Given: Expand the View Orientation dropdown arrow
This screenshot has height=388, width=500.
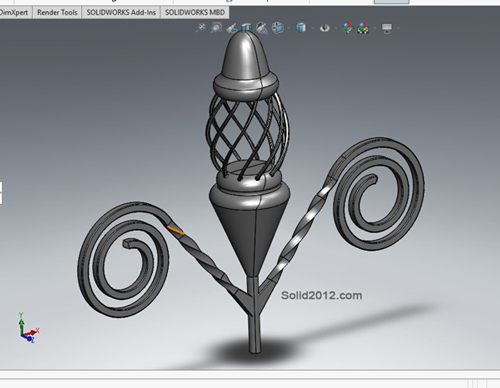Looking at the screenshot, I should pyautogui.click(x=288, y=28).
